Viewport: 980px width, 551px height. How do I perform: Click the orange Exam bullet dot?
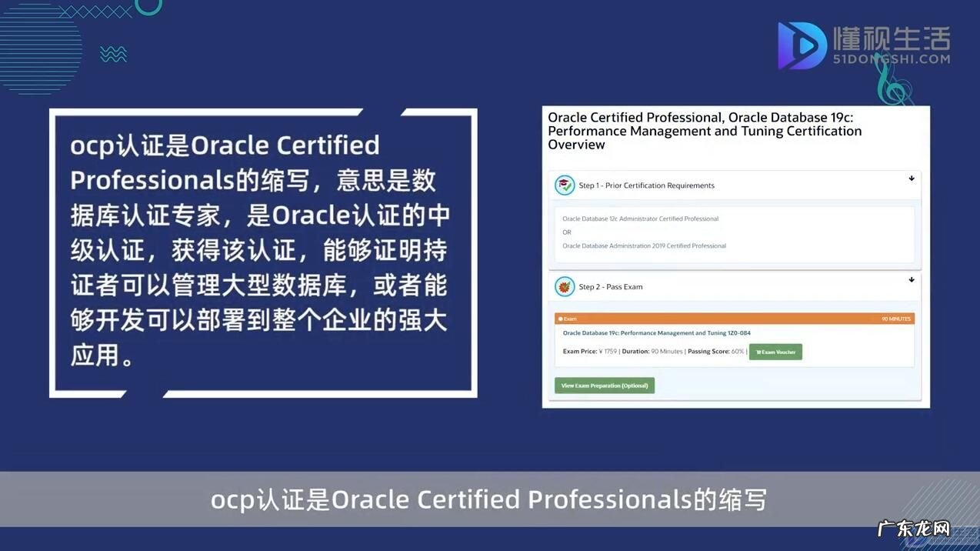click(x=562, y=318)
